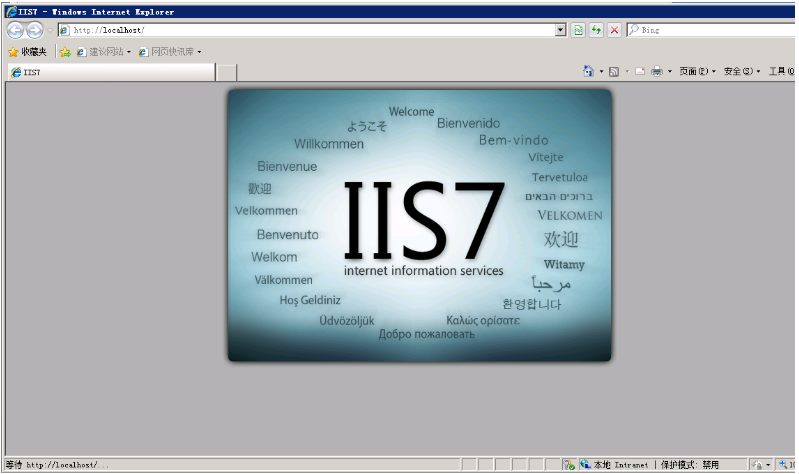Viewport: 799px width, 474px height.
Task: Click the http://localhost/ address bar
Action: tap(312, 30)
